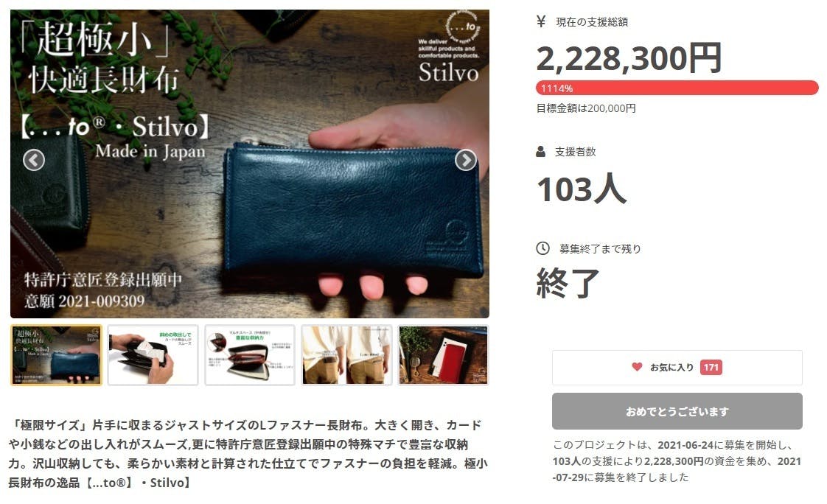Click the 171 favorites count badge

711,368
